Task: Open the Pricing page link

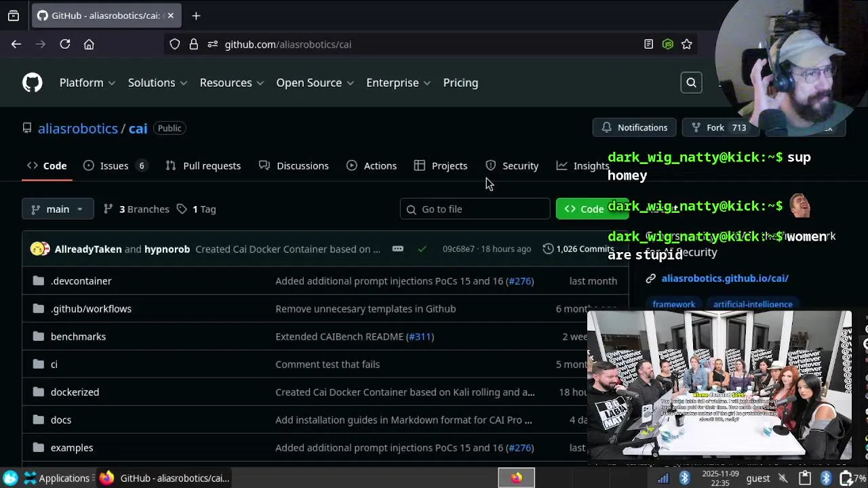Action: [460, 83]
